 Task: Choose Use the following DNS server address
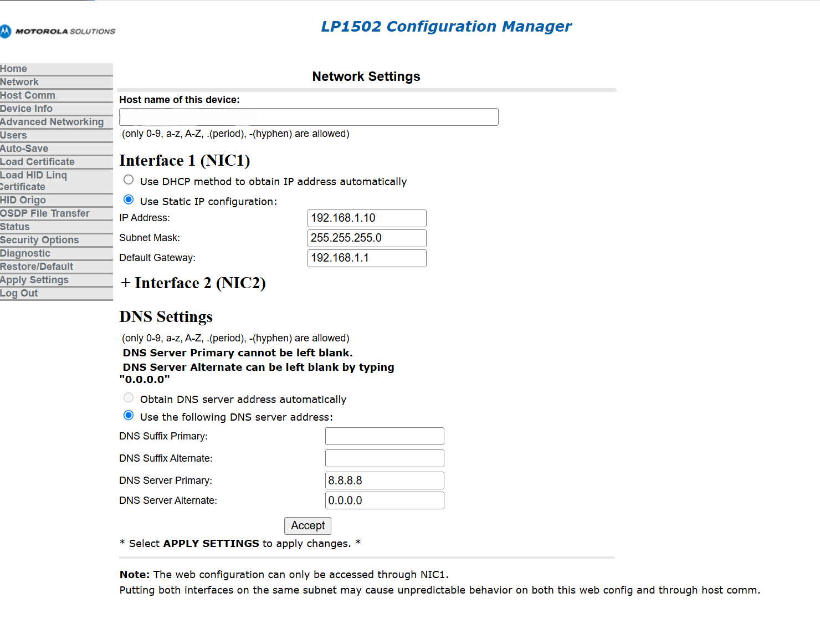(x=129, y=416)
